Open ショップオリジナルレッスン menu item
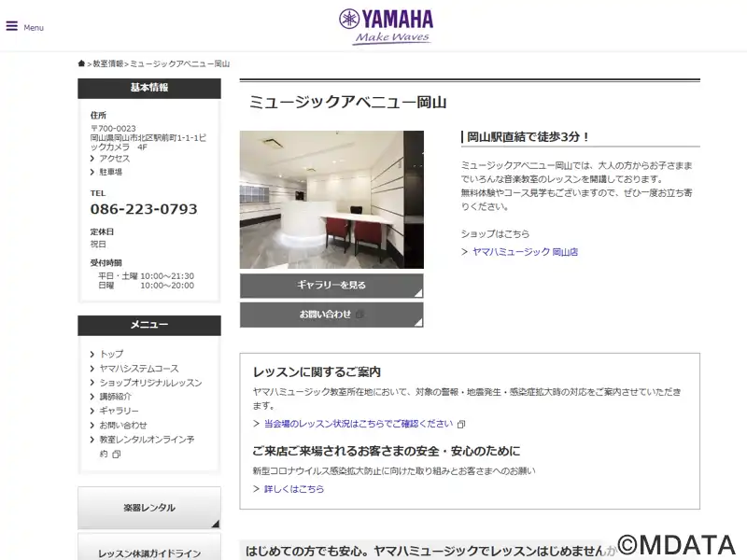This screenshot has width=747, height=560. pyautogui.click(x=150, y=383)
